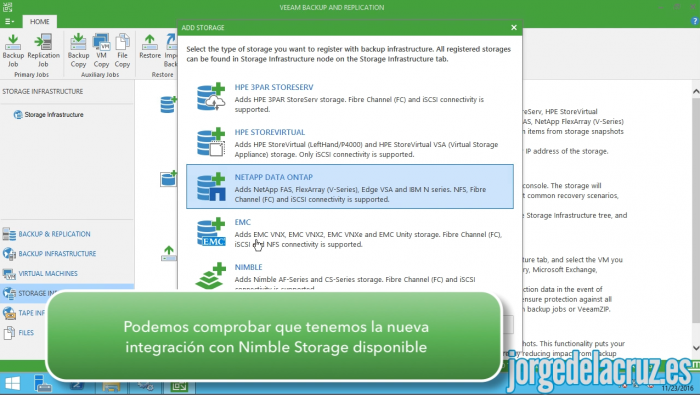This screenshot has width=700, height=395.
Task: Open the application main menu button
Action: [x=9, y=21]
